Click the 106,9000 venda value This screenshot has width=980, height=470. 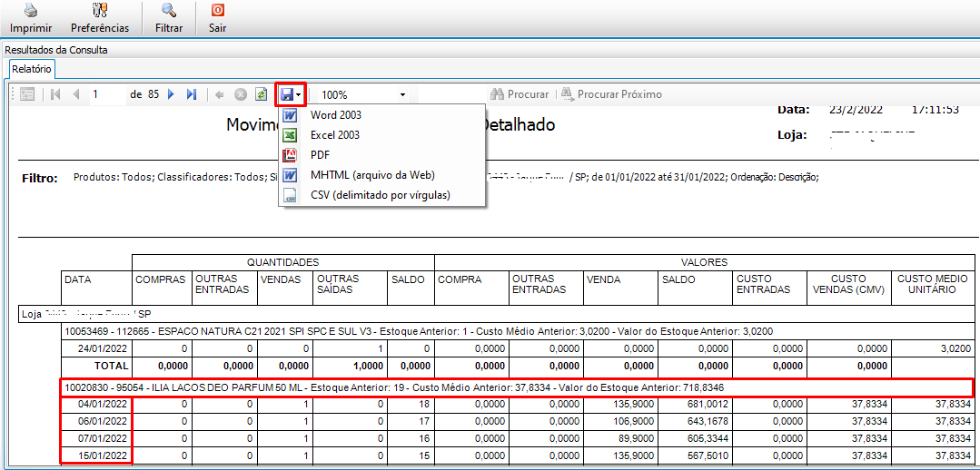click(634, 421)
